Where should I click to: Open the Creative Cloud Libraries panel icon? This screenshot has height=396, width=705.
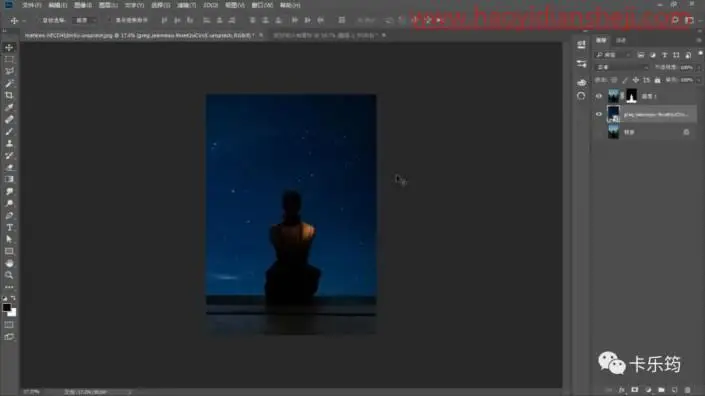581,83
